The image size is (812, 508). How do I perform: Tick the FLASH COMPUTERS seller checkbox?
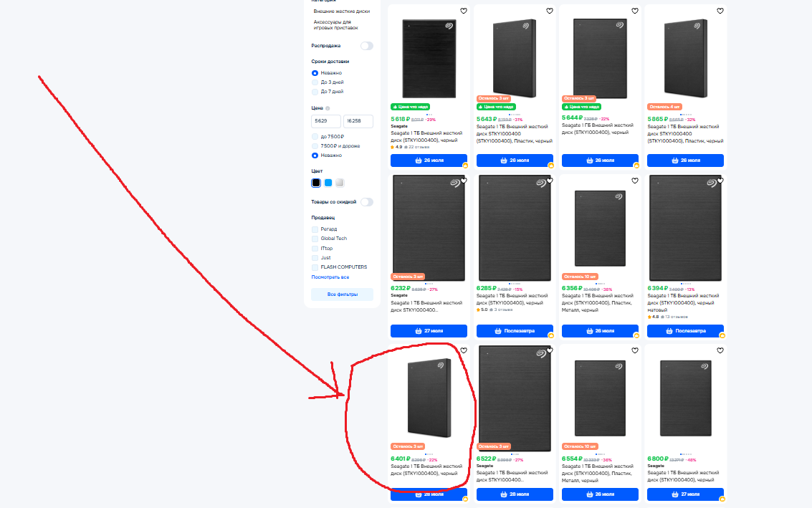(315, 267)
